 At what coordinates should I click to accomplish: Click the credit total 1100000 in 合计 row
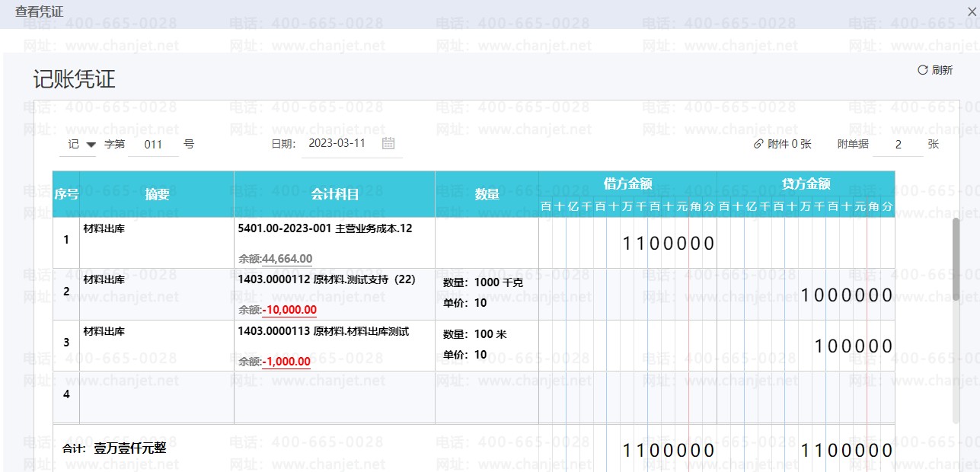pos(847,450)
